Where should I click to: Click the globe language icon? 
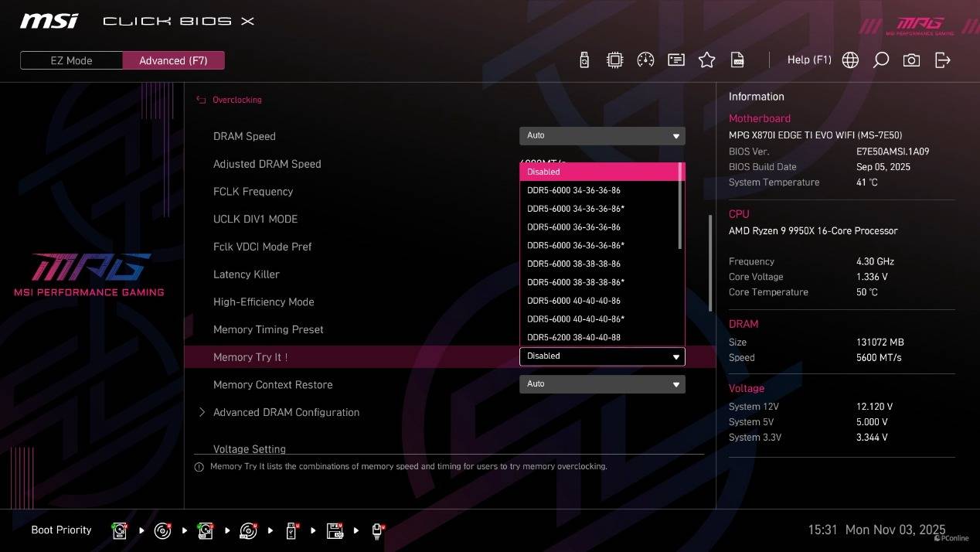[850, 60]
